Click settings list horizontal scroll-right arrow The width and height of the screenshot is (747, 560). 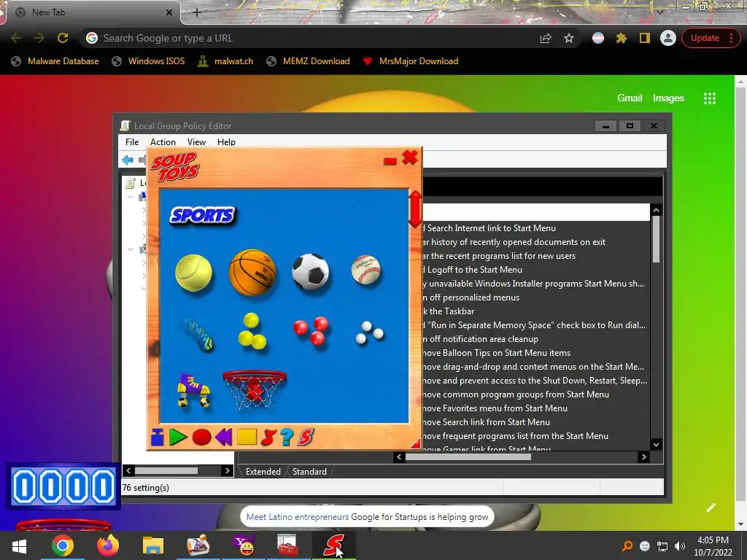click(x=643, y=456)
